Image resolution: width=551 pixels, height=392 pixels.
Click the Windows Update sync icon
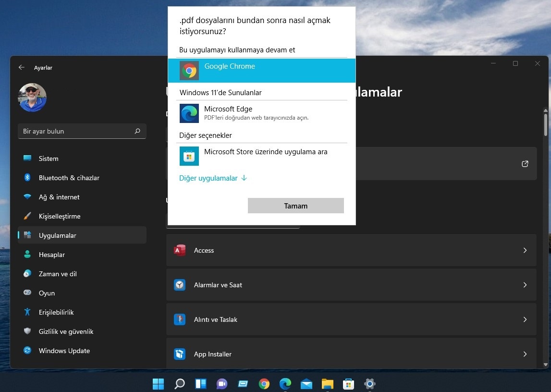tap(27, 350)
